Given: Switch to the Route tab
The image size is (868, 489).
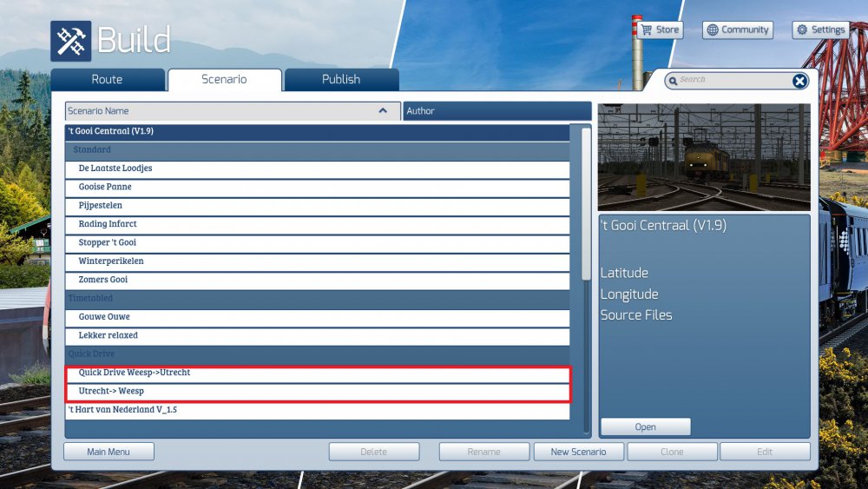Looking at the screenshot, I should [107, 79].
